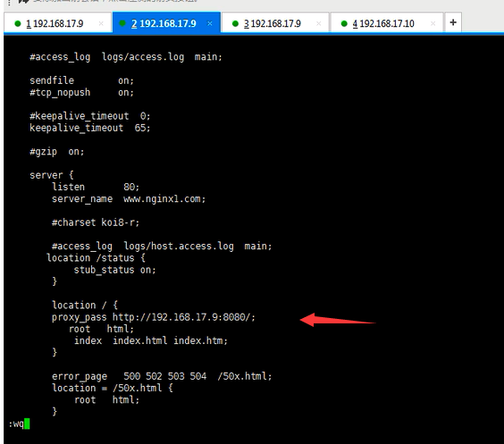Click the listen 80 line
504x444 pixels.
(x=96, y=187)
